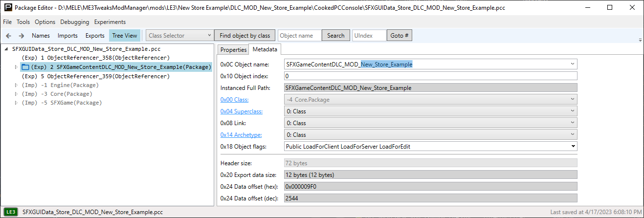Viewport: 644px width, 218px height.
Task: Show the Names list
Action: click(41, 36)
